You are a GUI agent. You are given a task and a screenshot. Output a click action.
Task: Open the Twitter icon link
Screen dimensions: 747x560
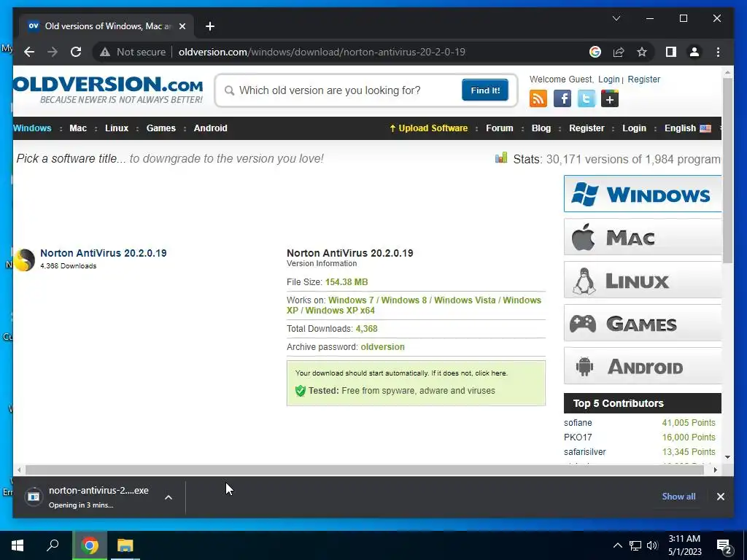[586, 99]
